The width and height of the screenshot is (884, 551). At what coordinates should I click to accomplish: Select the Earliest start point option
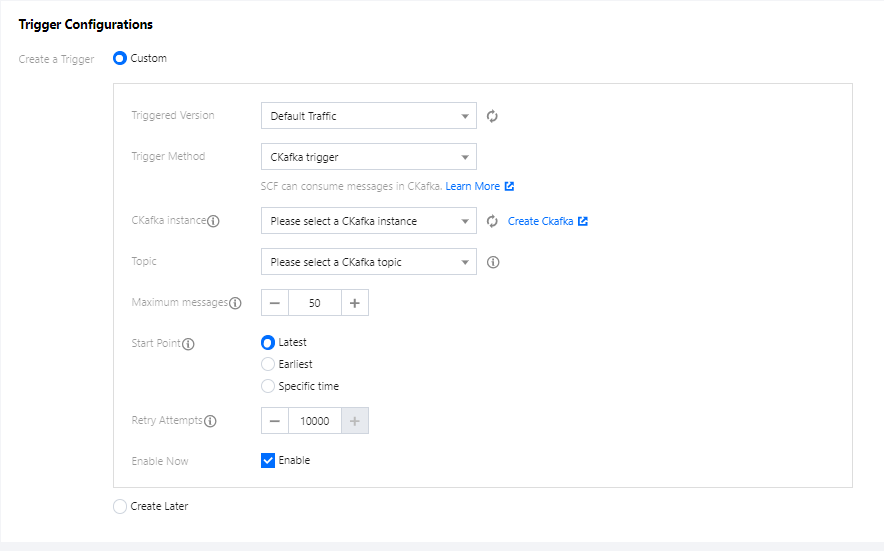(268, 364)
